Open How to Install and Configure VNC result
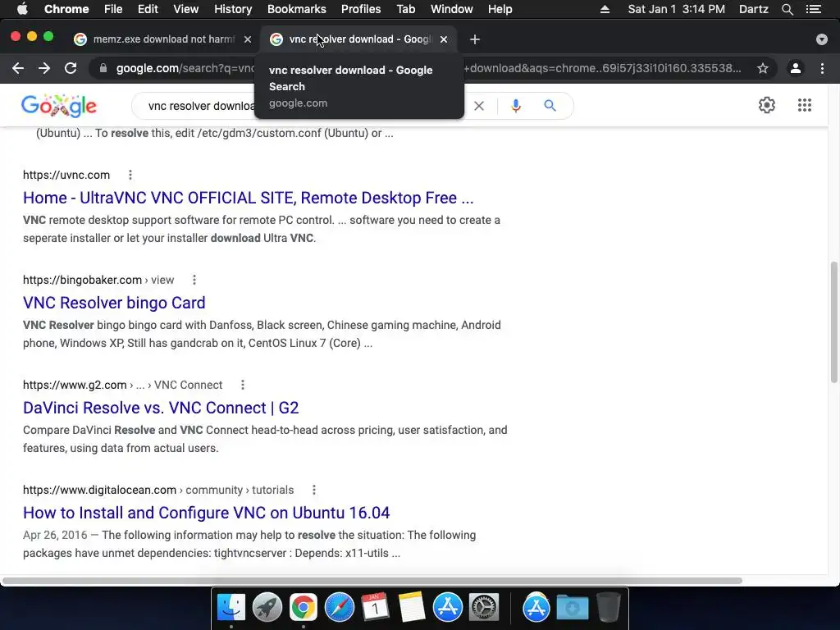The height and width of the screenshot is (630, 840). [x=206, y=513]
